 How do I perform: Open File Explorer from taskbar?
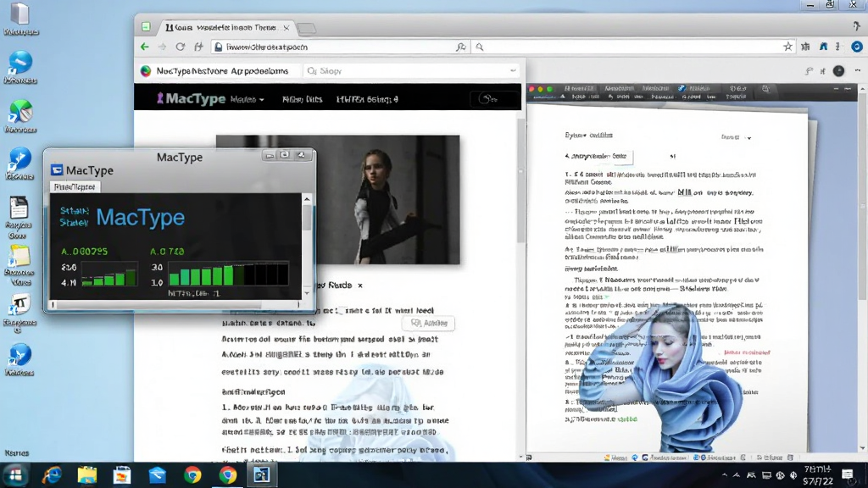pos(87,474)
